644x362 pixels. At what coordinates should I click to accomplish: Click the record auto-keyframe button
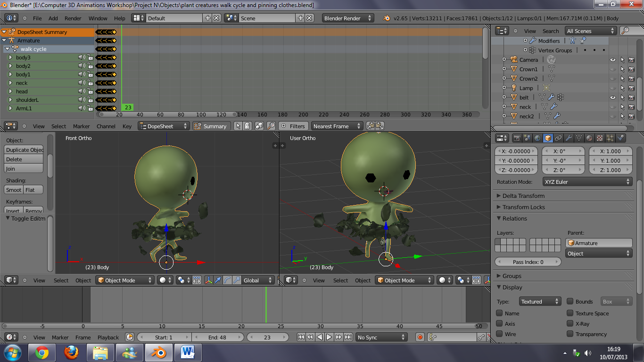click(x=420, y=337)
